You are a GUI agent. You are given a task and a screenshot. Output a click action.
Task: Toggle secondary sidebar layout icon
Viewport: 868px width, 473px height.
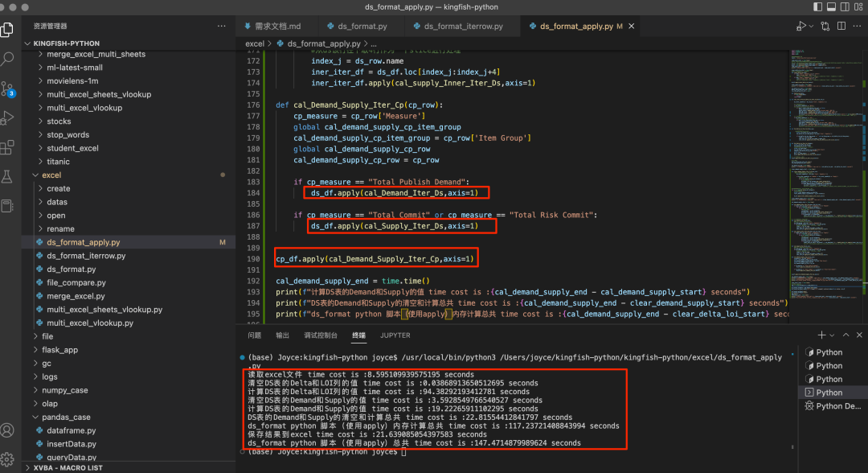point(845,6)
